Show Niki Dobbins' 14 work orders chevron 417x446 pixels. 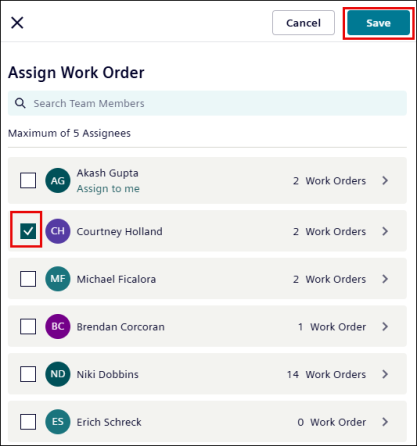point(385,374)
